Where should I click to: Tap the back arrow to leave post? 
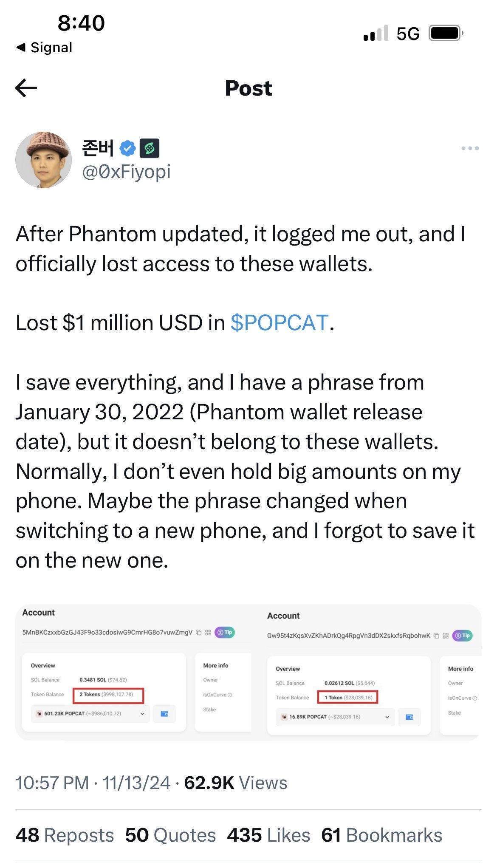[x=26, y=88]
